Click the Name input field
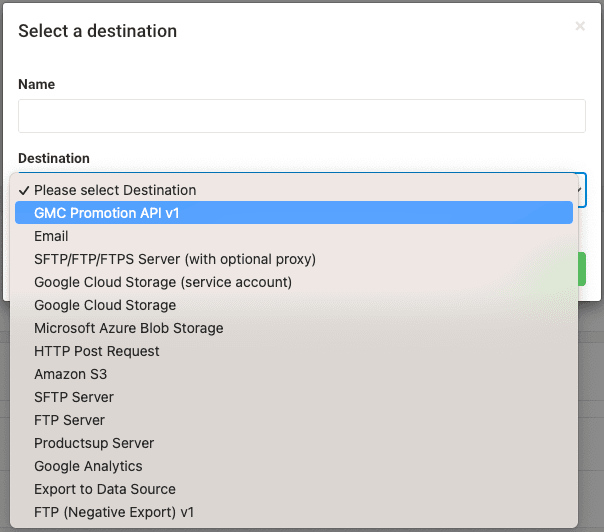604x532 pixels. tap(302, 116)
